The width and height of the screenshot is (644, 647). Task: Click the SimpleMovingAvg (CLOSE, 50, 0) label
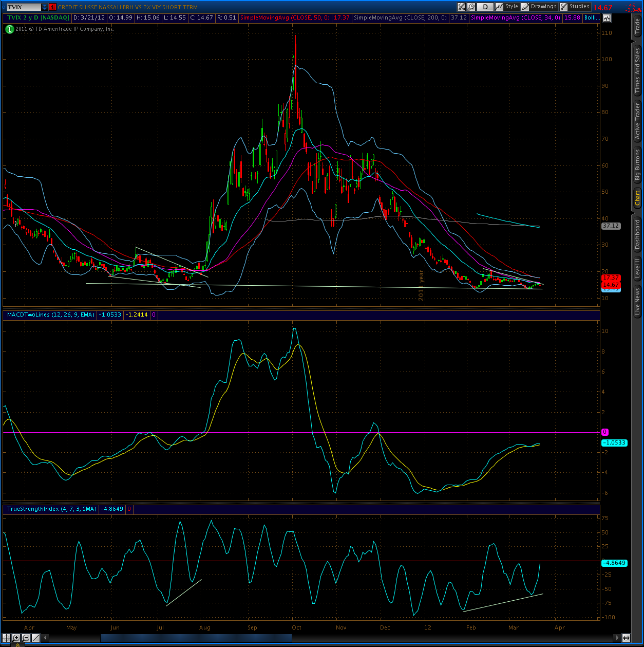coord(285,18)
